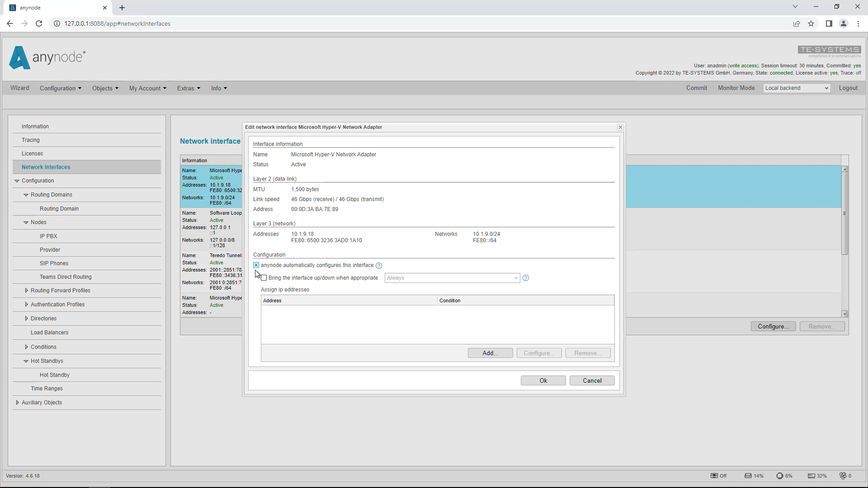This screenshot has width=868, height=488.
Task: Confirm the dialog with Ok
Action: click(543, 381)
